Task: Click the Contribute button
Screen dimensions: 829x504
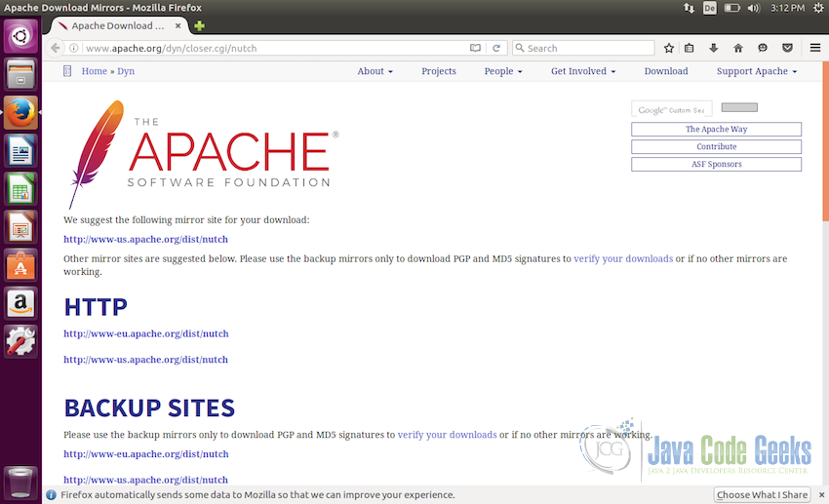Action: coord(717,146)
